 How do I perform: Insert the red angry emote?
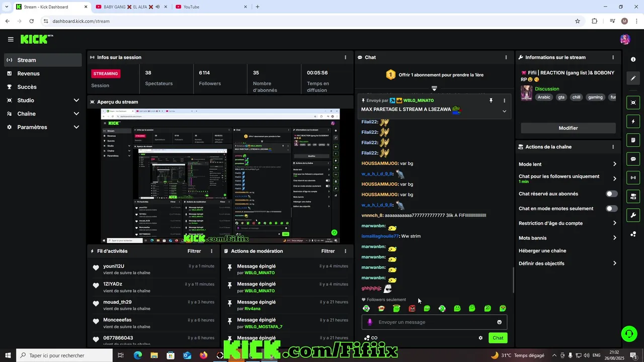click(x=412, y=308)
